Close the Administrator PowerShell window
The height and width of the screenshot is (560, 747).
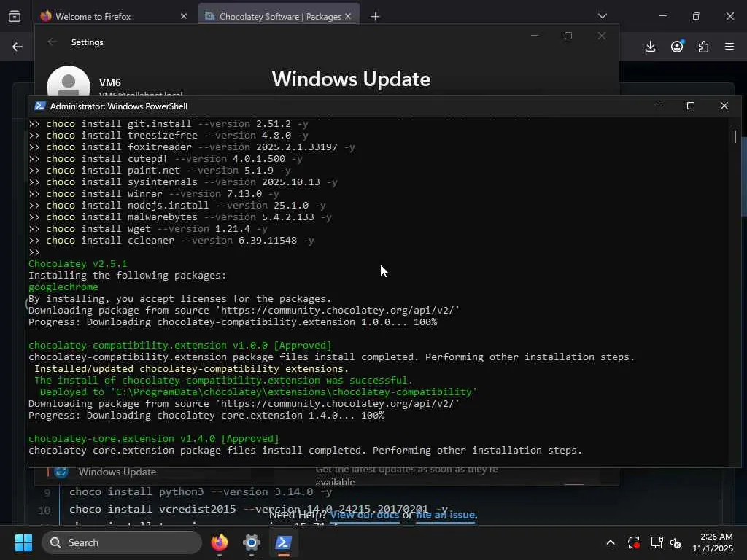724,106
